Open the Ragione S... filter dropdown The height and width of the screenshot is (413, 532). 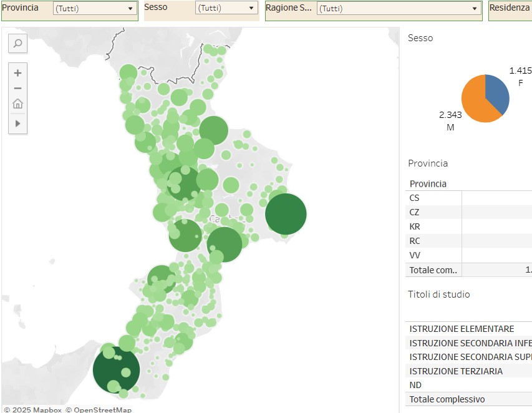(x=399, y=9)
